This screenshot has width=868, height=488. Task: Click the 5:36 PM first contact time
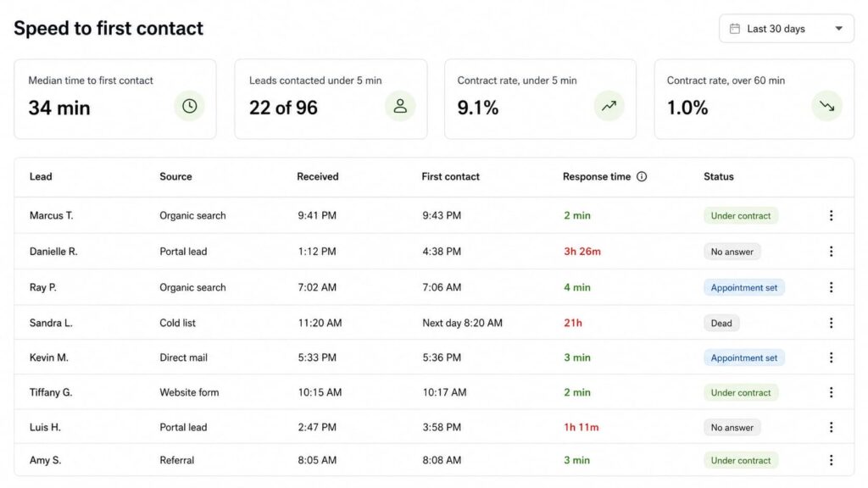pos(441,358)
